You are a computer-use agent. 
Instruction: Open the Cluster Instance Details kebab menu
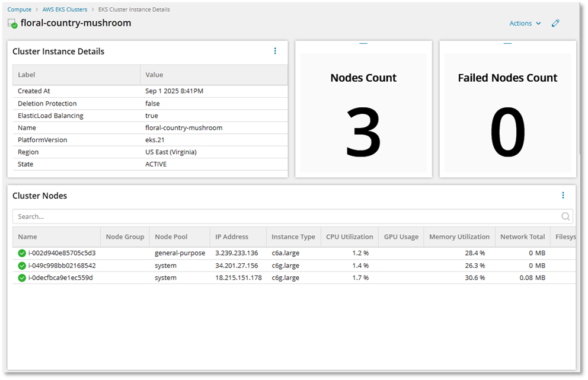(275, 51)
